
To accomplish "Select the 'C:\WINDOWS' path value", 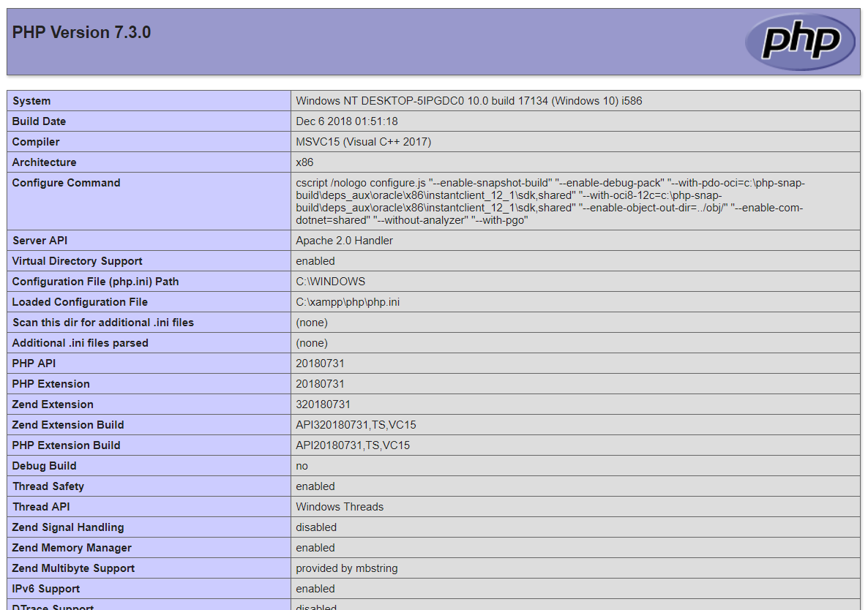I will click(x=331, y=282).
